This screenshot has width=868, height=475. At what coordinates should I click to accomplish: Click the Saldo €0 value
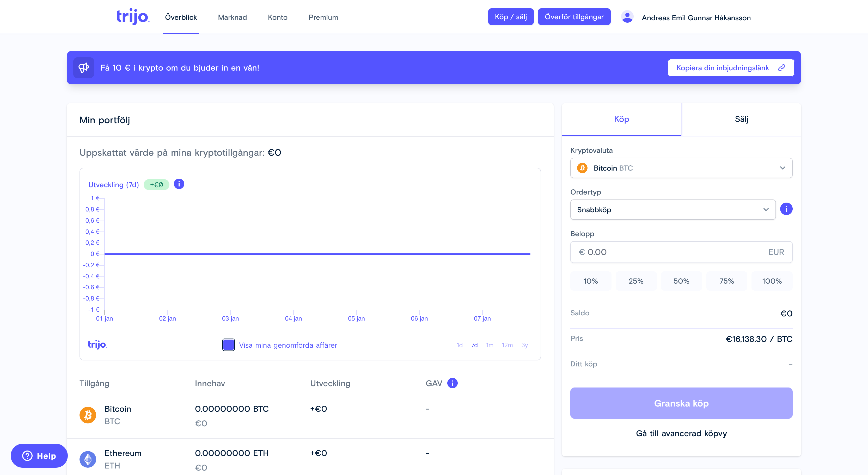(x=786, y=314)
